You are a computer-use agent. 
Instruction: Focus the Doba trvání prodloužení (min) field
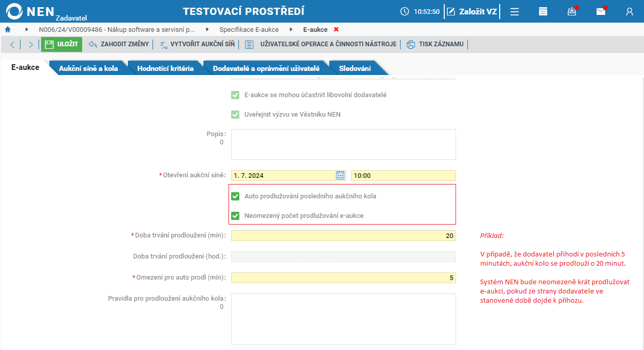coord(343,235)
